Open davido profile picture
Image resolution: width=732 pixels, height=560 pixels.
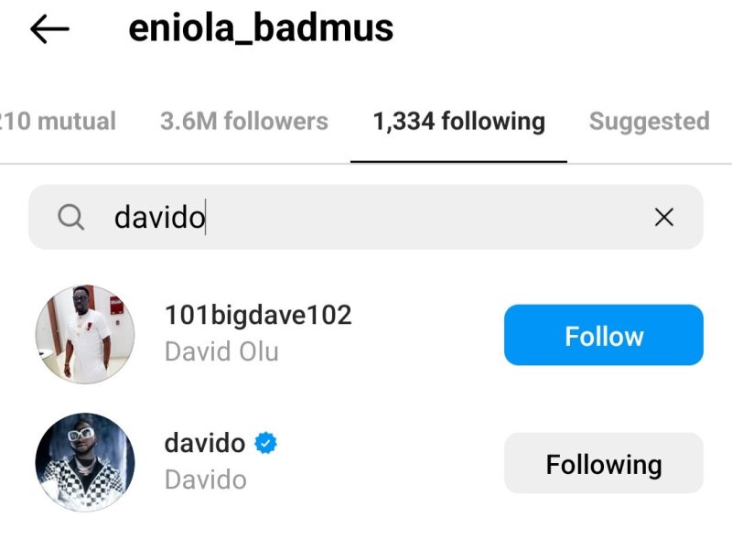[x=85, y=462]
